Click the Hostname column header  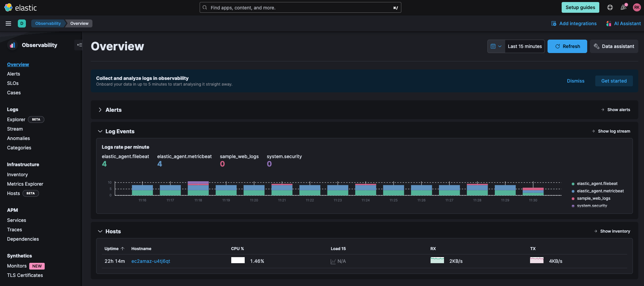coord(141,249)
